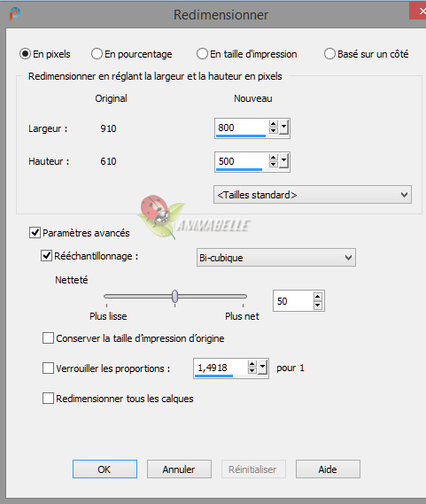Decrease Netteté value with down arrow
The height and width of the screenshot is (504, 426).
click(318, 305)
